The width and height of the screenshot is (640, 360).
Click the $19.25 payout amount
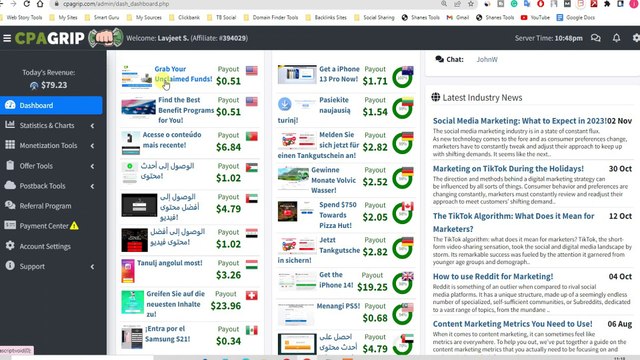coord(372,287)
